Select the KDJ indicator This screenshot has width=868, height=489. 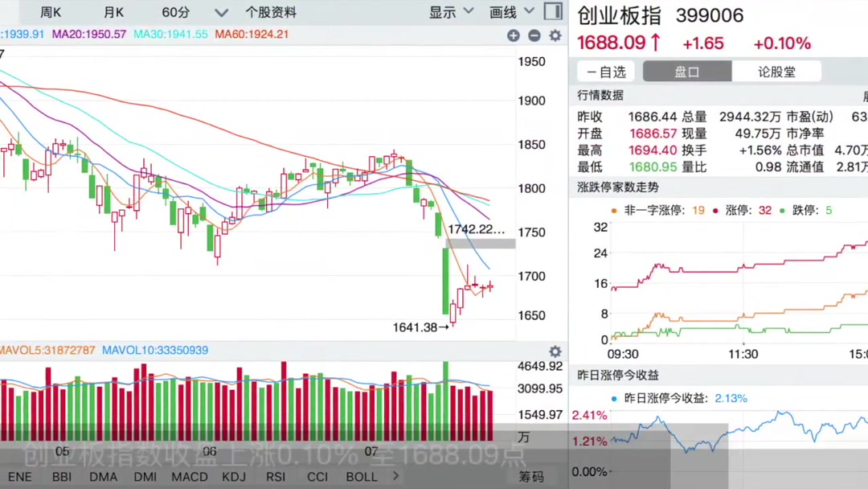(234, 477)
